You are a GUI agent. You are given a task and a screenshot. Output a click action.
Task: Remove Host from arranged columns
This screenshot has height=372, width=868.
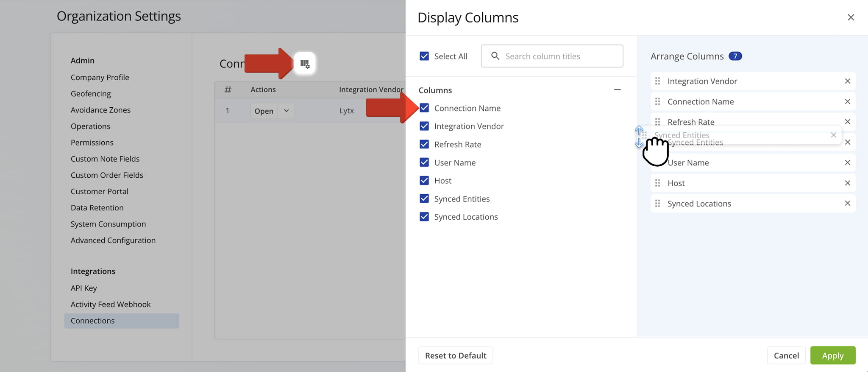pos(847,183)
